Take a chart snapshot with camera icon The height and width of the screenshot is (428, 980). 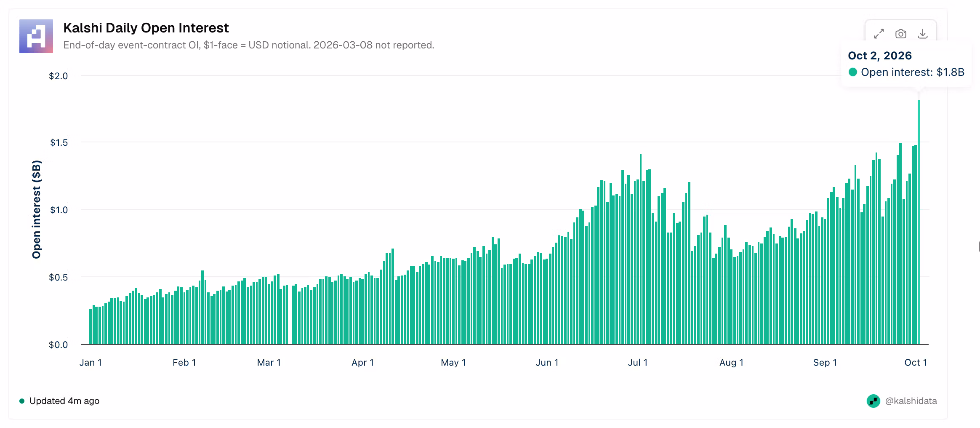(x=901, y=34)
